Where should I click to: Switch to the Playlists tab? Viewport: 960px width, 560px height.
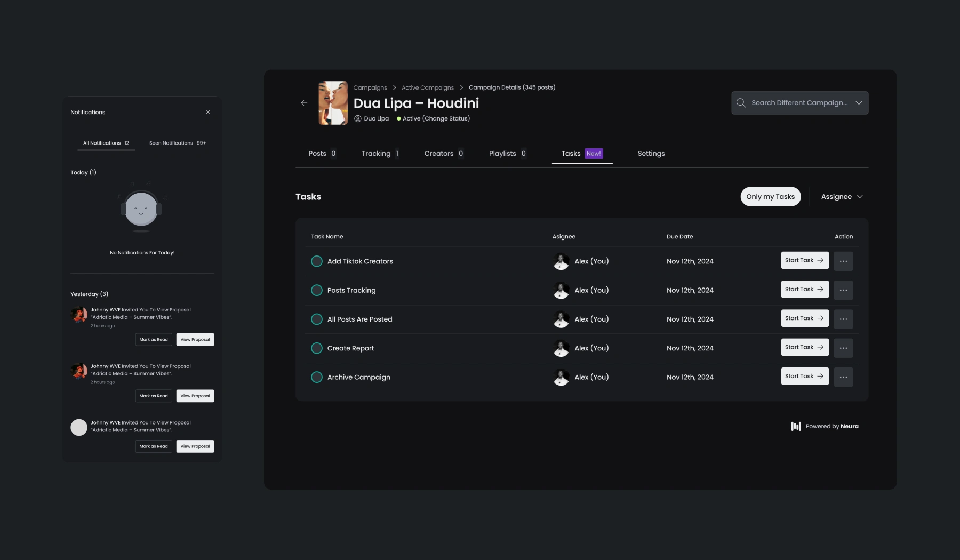[508, 154]
